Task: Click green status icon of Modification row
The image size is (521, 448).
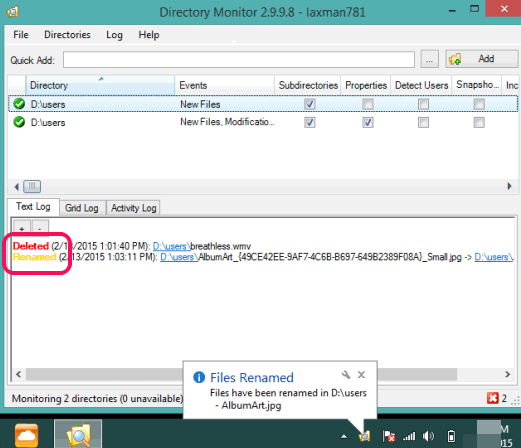Action: pos(19,122)
